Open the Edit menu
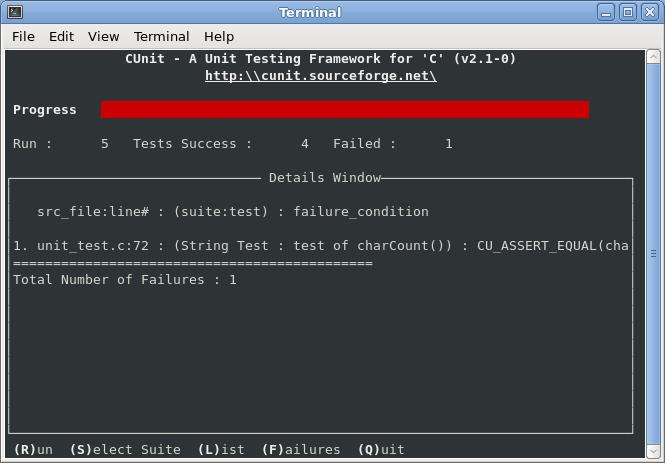The width and height of the screenshot is (665, 463). click(61, 36)
